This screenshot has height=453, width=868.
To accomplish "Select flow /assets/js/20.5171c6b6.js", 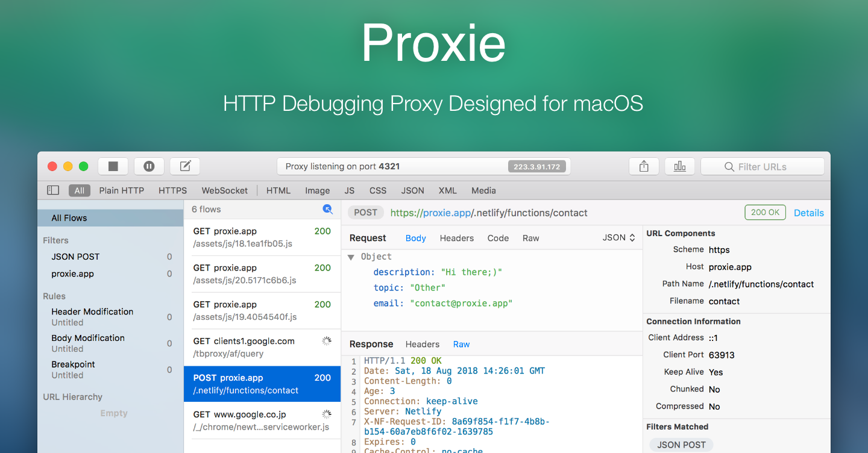I will tap(262, 274).
